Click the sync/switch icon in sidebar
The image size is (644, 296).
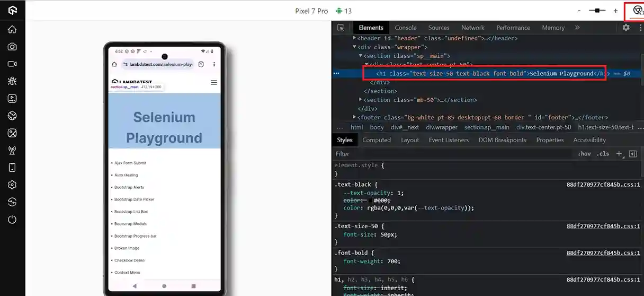tap(12, 202)
